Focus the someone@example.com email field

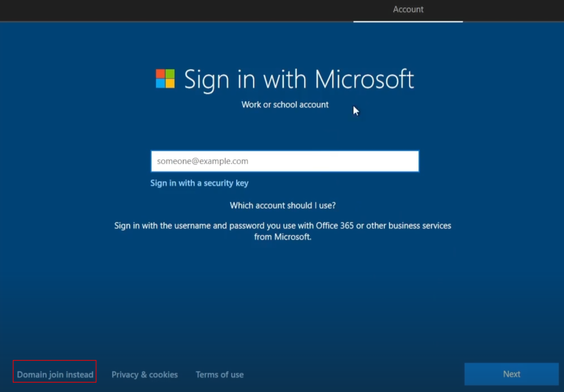point(284,161)
